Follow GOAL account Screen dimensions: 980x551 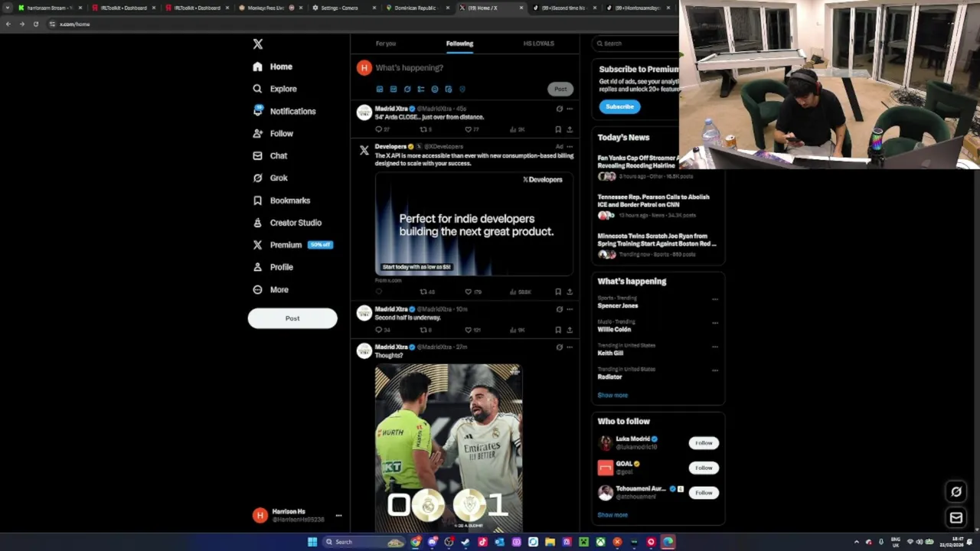704,468
